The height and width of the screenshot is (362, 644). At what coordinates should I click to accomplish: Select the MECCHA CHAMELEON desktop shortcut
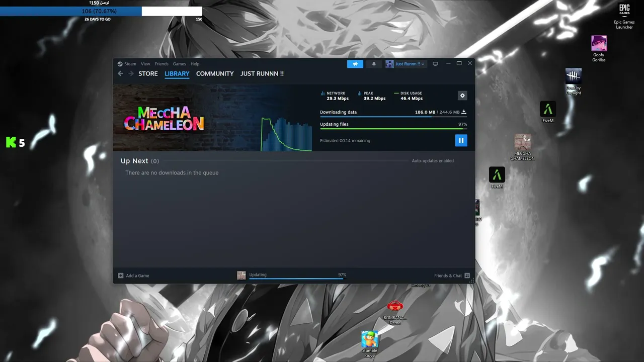pos(523,147)
